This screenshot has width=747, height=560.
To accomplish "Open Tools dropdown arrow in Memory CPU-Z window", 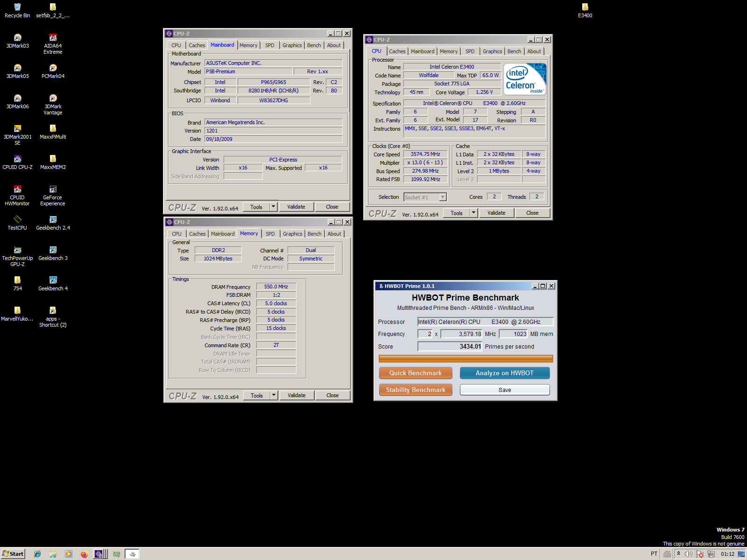I will click(274, 395).
